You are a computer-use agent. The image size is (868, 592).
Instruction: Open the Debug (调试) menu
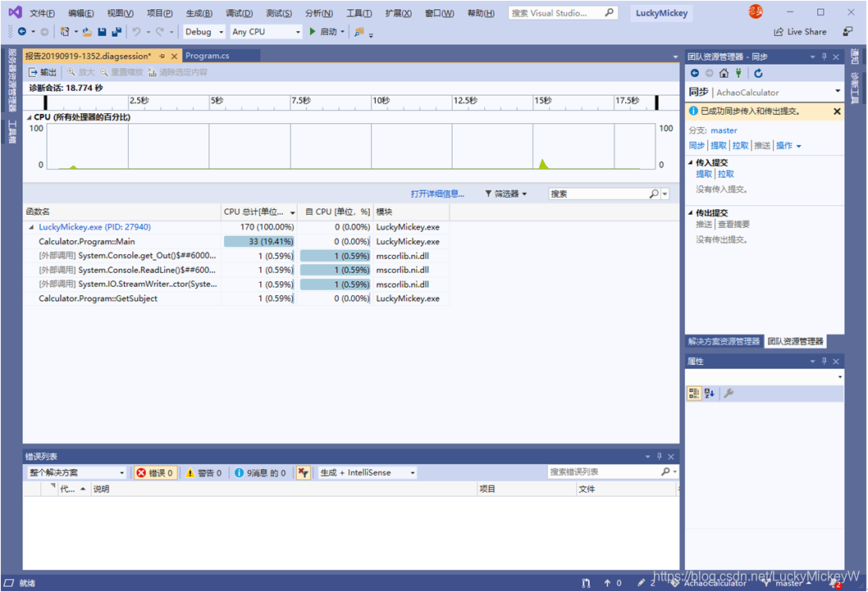click(239, 13)
